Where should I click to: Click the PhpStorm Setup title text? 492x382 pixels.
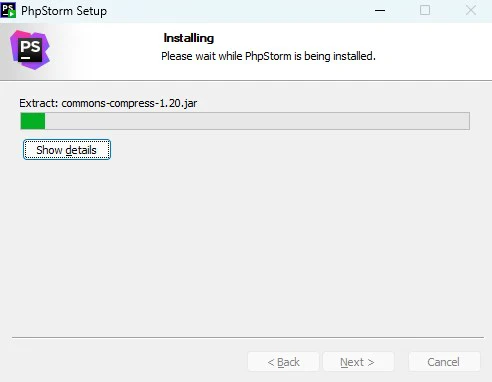click(64, 11)
